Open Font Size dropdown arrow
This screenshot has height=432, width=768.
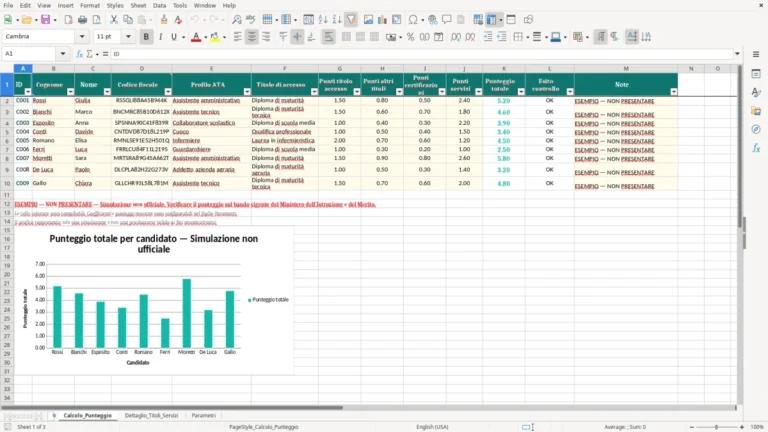[128, 36]
